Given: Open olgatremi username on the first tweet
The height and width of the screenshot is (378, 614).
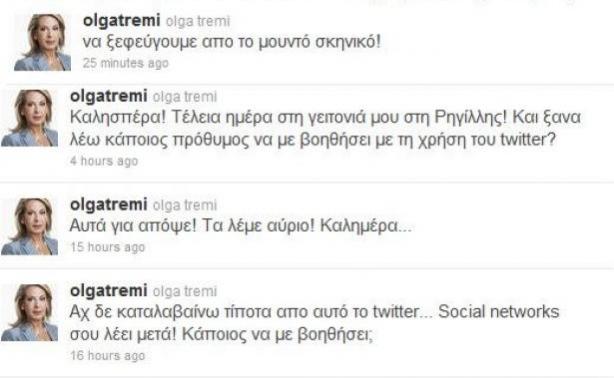Looking at the screenshot, I should 121,21.
